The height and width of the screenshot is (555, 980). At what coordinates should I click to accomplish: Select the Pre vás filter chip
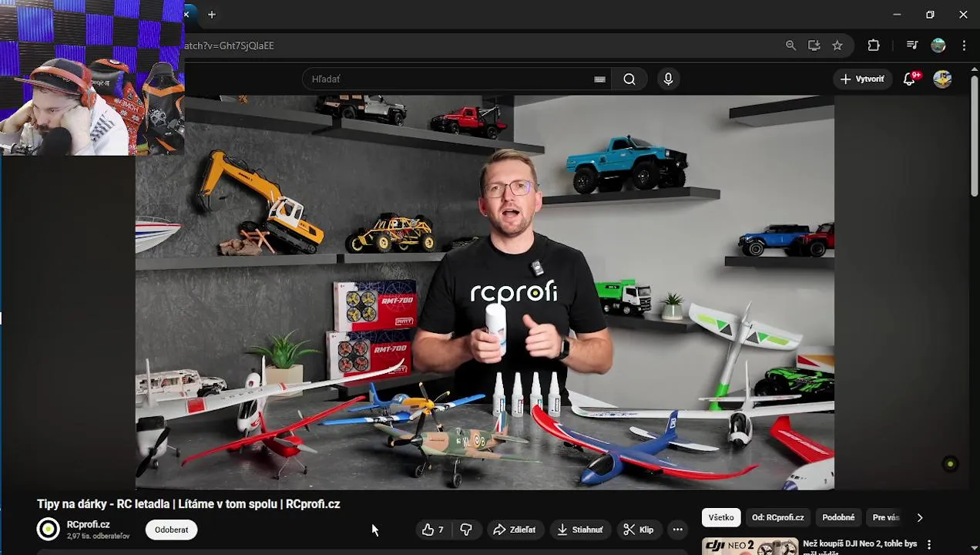pos(886,517)
